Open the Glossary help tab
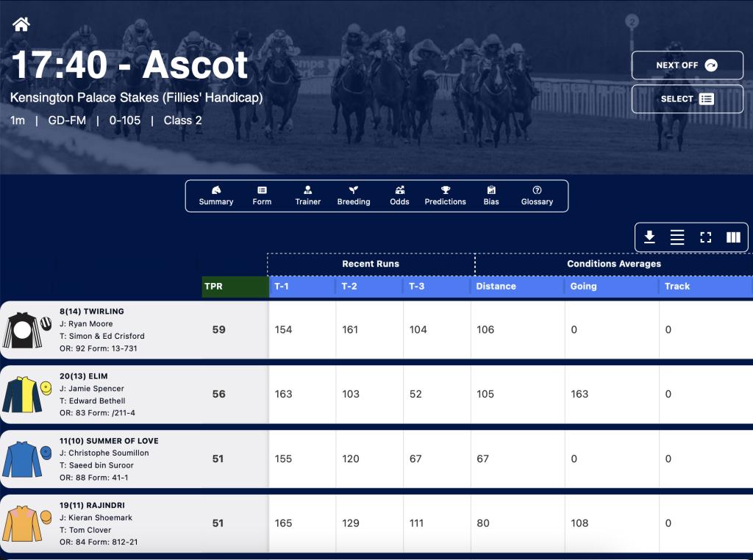This screenshot has height=560, width=753. [x=537, y=195]
